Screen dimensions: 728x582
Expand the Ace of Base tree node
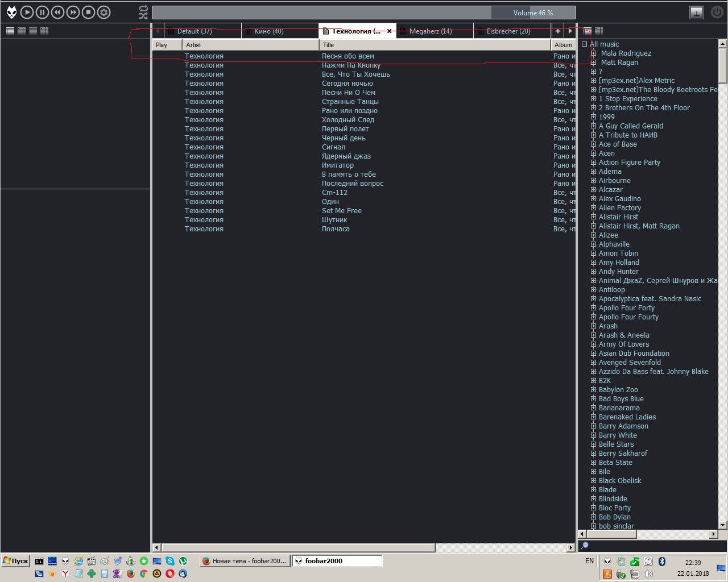[593, 144]
